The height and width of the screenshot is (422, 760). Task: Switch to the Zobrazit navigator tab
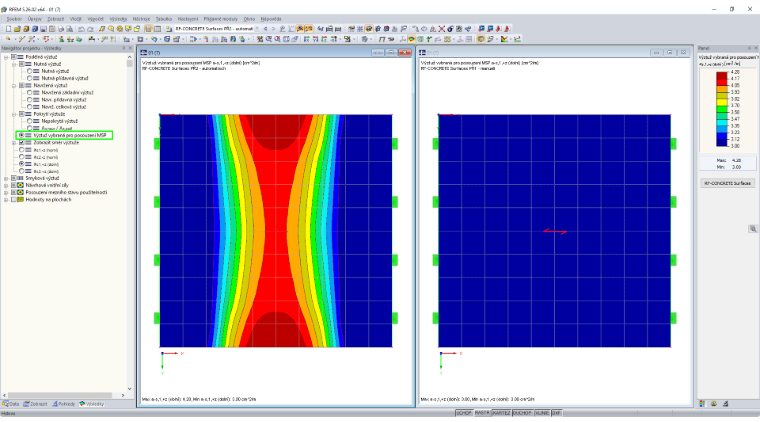tap(35, 404)
